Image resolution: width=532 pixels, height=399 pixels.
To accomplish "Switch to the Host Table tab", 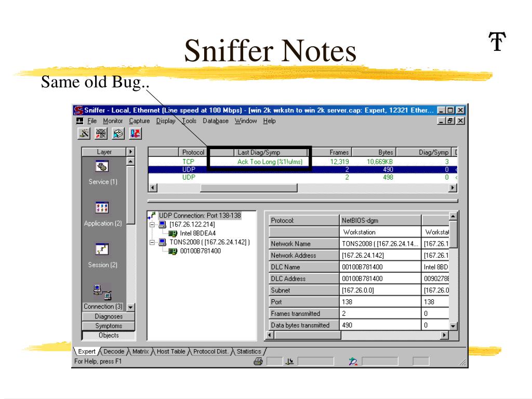I will click(170, 352).
